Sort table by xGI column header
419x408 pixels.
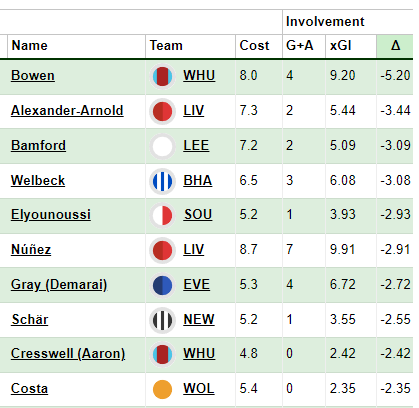tap(341, 46)
